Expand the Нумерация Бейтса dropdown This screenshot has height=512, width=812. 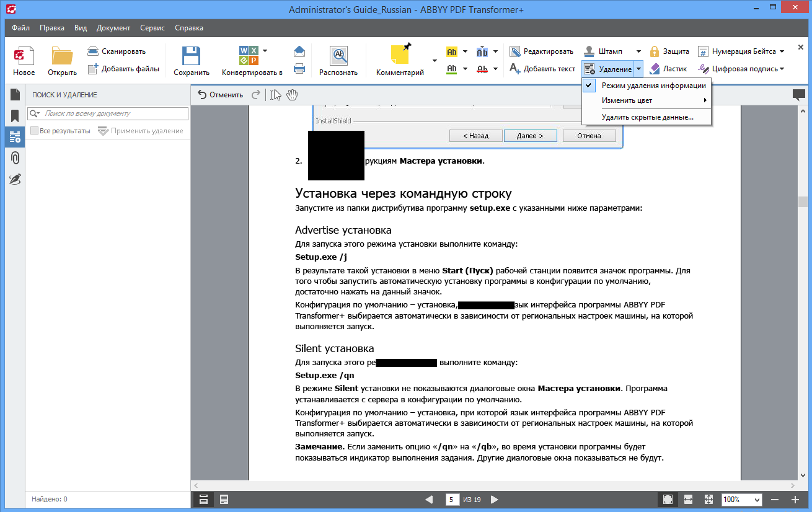[x=782, y=51]
